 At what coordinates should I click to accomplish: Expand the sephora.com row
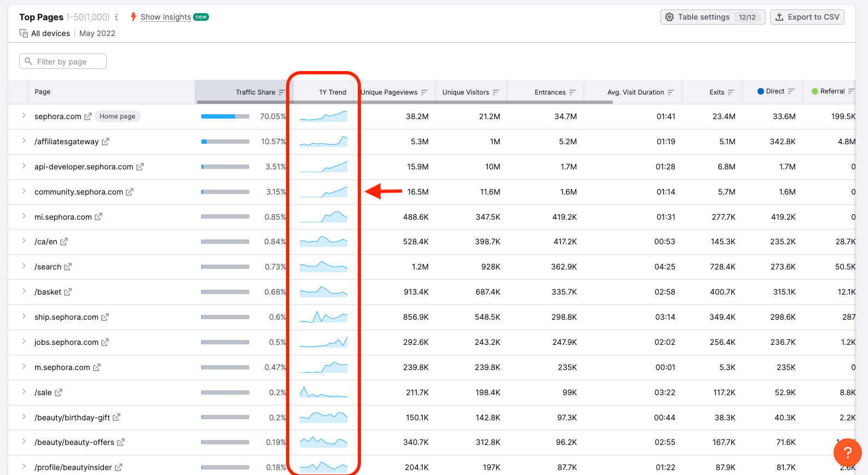click(24, 116)
